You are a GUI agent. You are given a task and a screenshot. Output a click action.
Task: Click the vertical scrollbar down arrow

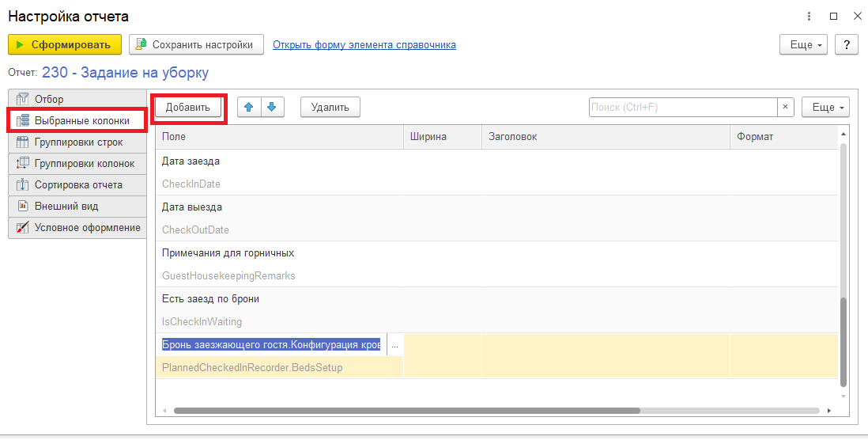(843, 396)
